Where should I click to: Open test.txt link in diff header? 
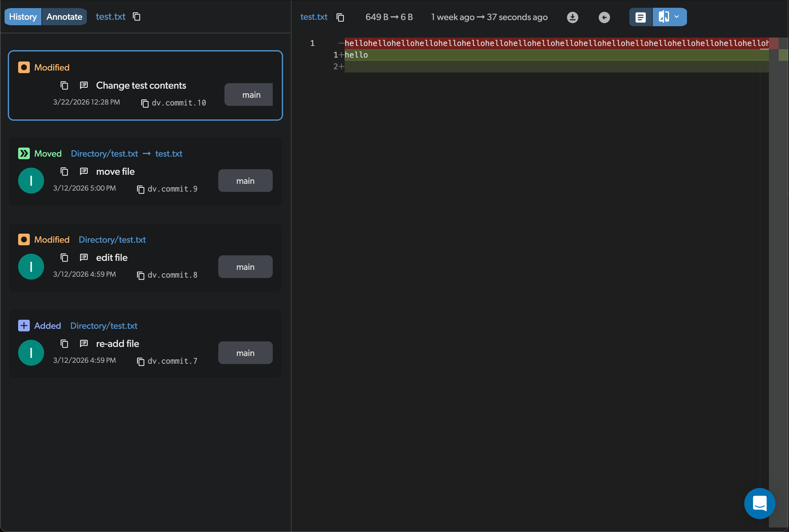314,17
